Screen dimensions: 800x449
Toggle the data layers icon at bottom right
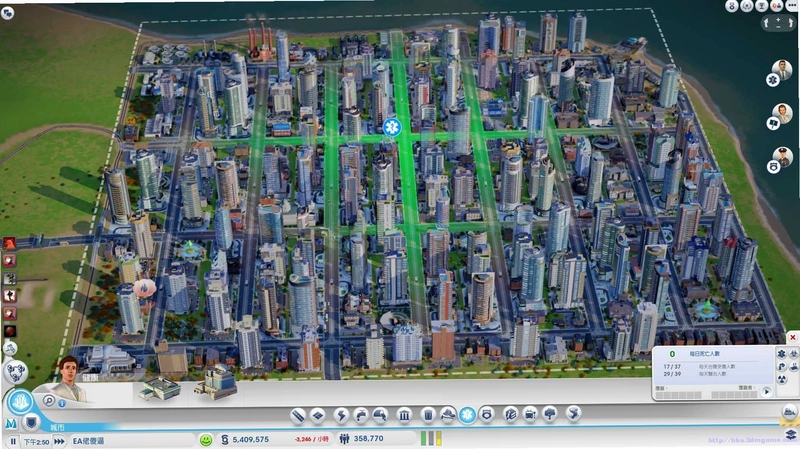point(790,435)
